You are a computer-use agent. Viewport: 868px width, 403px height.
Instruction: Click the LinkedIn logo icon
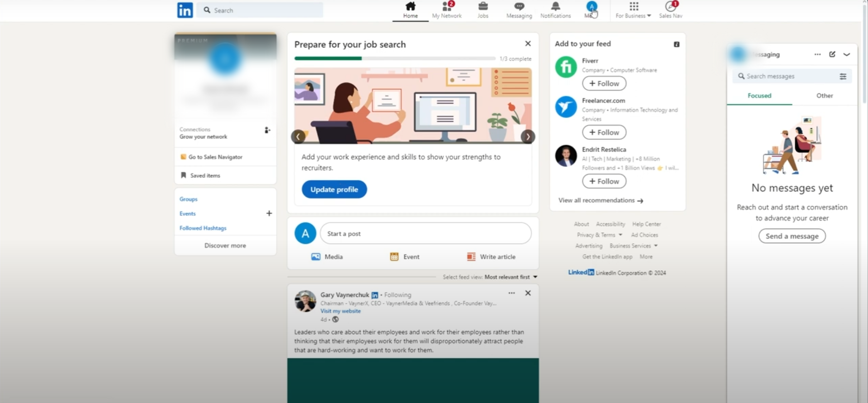pos(185,10)
